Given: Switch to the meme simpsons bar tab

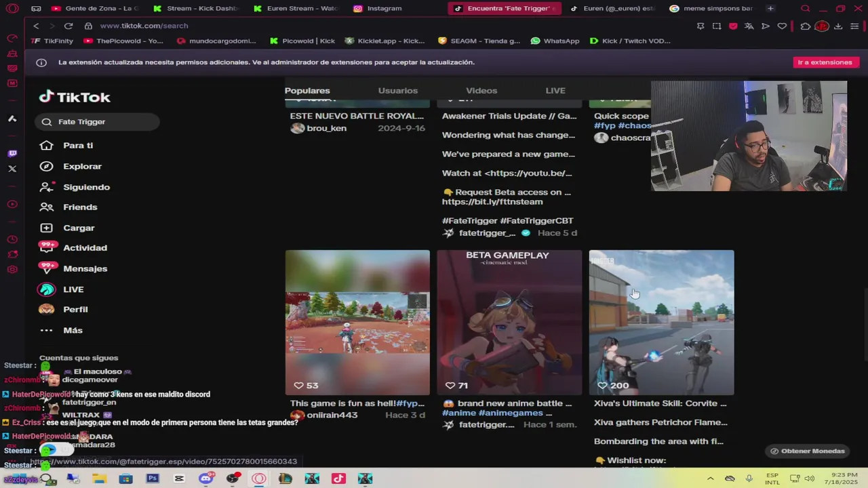Looking at the screenshot, I should tap(711, 8).
